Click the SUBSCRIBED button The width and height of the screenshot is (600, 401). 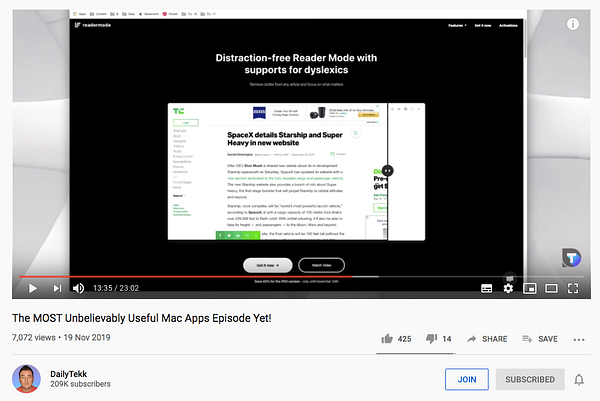[x=530, y=379]
